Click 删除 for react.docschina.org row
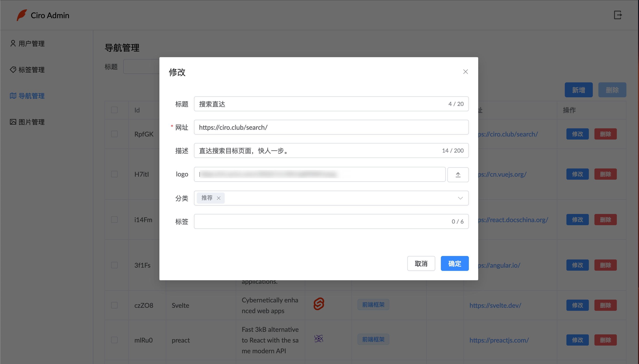639x364 pixels. click(x=605, y=220)
